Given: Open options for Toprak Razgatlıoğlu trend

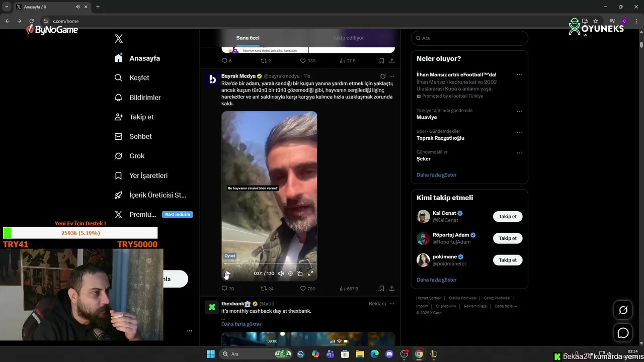Looking at the screenshot, I should point(519,132).
